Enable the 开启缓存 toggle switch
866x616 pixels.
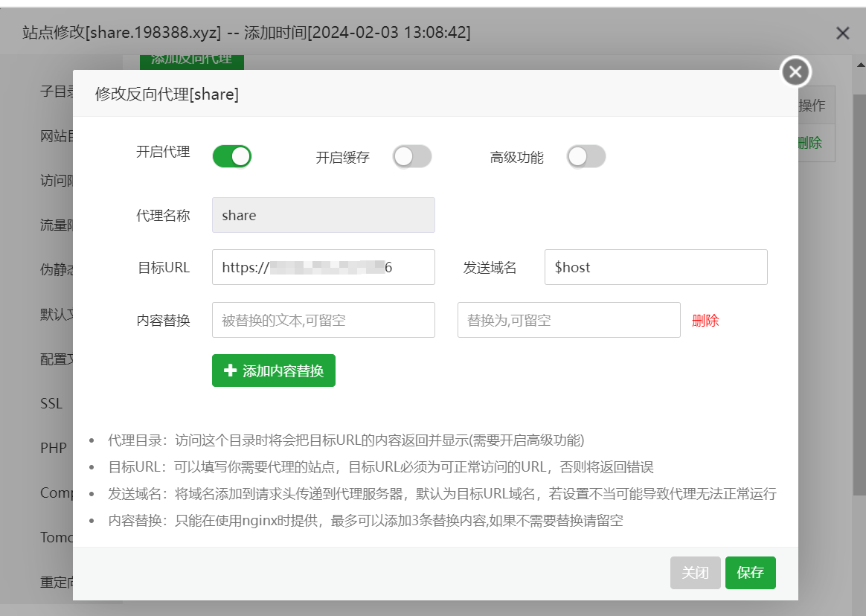pyautogui.click(x=412, y=156)
